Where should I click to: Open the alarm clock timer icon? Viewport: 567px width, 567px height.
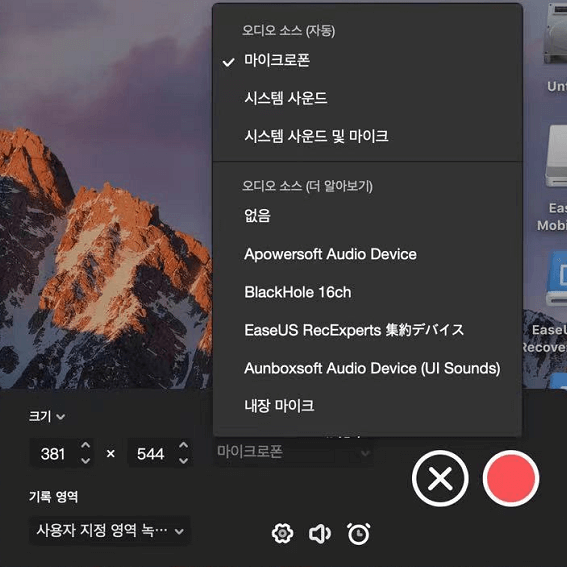pos(359,533)
